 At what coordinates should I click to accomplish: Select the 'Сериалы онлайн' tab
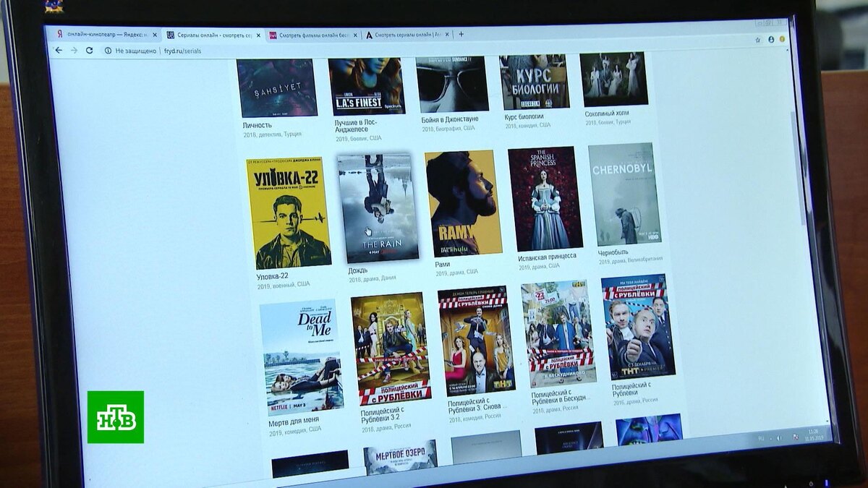[x=213, y=35]
